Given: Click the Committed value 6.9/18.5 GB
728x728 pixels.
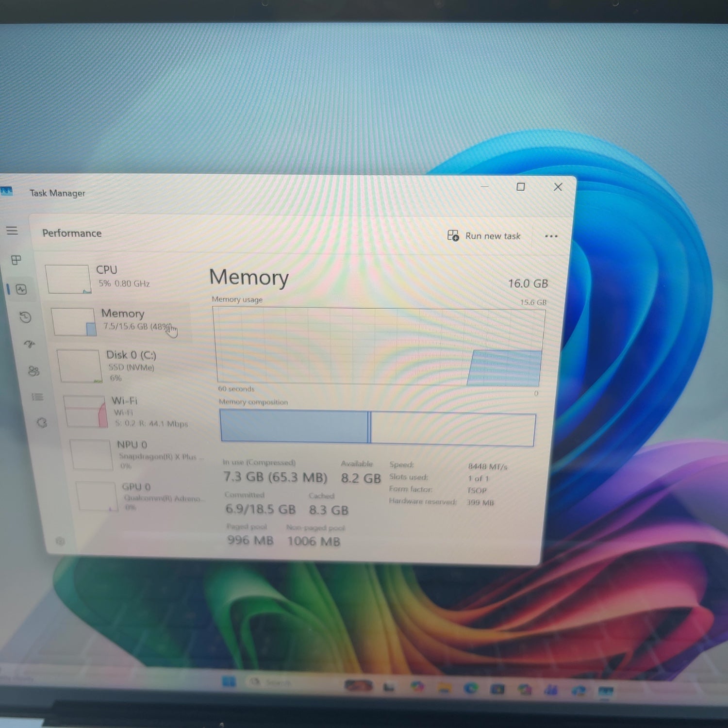Looking at the screenshot, I should [260, 509].
